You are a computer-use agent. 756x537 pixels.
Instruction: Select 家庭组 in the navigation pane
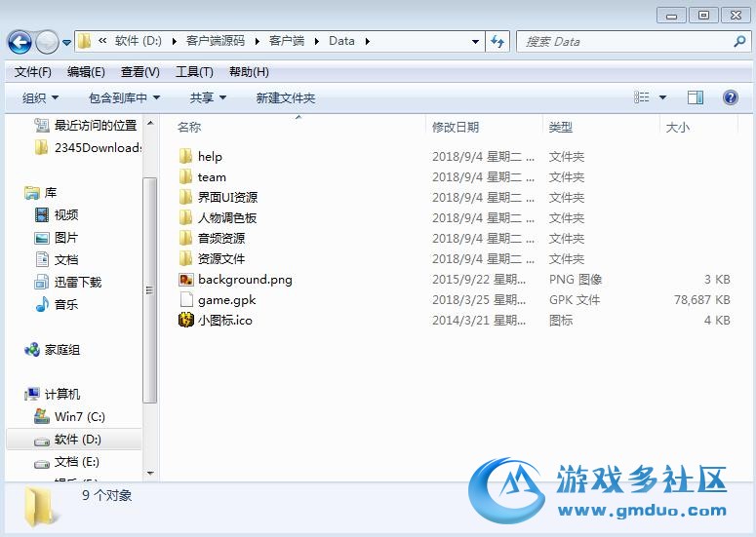click(62, 350)
